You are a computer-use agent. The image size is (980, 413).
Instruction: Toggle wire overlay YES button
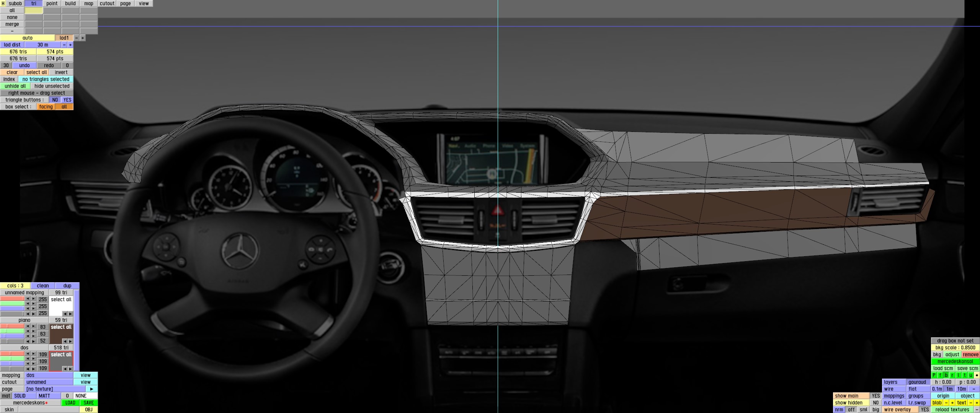pos(924,410)
